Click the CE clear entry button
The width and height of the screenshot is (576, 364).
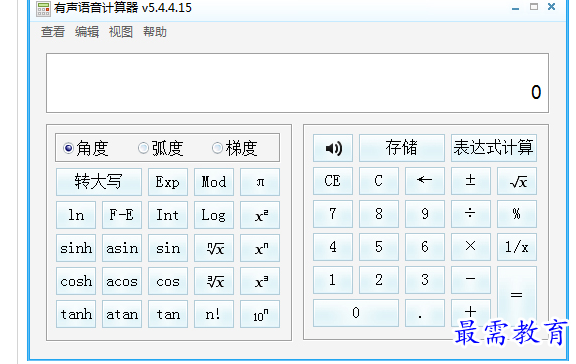point(333,181)
